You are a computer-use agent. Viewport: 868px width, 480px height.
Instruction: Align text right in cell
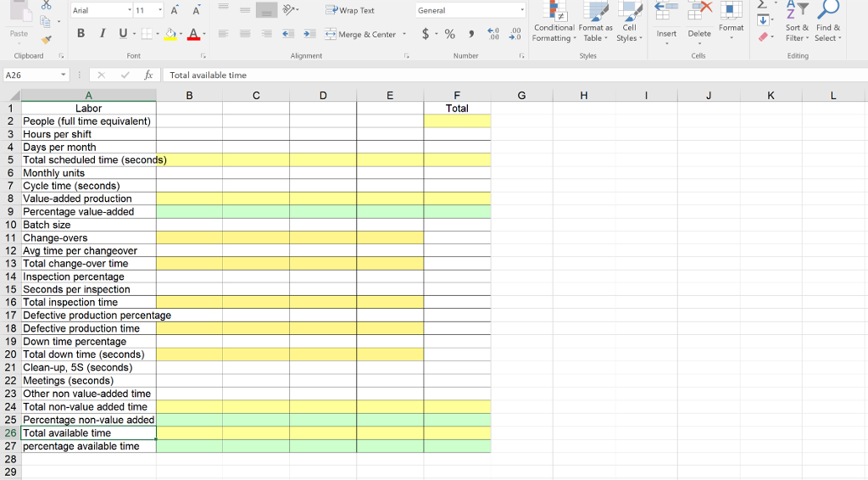click(x=266, y=34)
